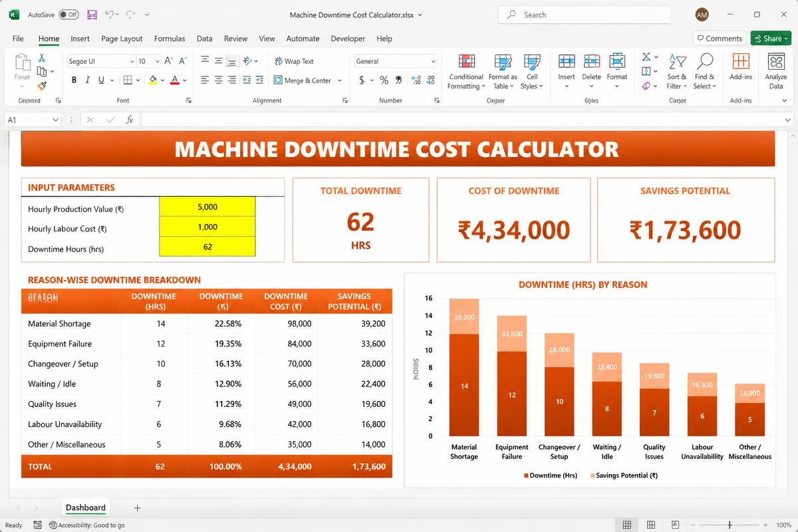Click the Insert Function fx icon
The width and height of the screenshot is (798, 532).
pyautogui.click(x=130, y=120)
